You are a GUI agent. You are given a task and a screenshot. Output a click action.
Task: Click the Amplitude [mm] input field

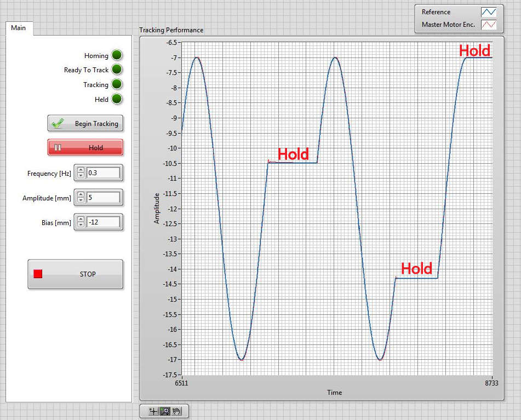103,198
